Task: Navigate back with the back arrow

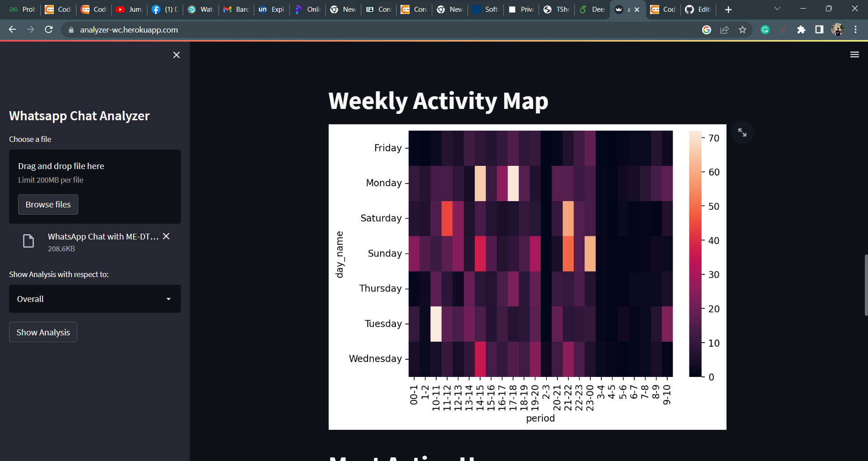Action: (12, 30)
